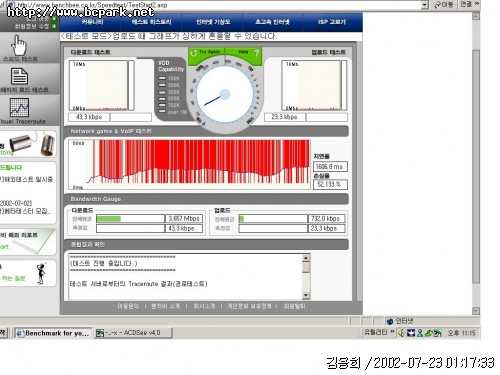Expand the taskbar toolbar chevron near 유틸리티
500x375 pixels.
coord(392,332)
